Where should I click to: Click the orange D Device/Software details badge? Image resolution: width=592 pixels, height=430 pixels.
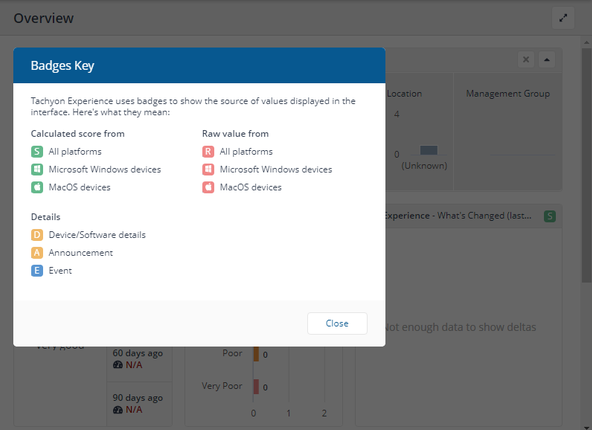(x=37, y=235)
